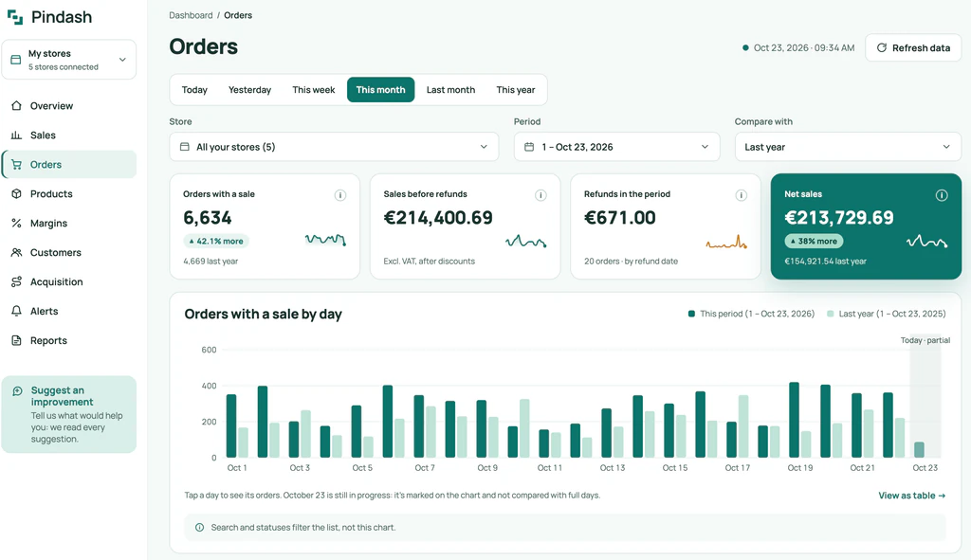Open the Period 1 – Oct 23, 2026 dropdown
Viewport: 971px width, 560px height.
pos(616,147)
